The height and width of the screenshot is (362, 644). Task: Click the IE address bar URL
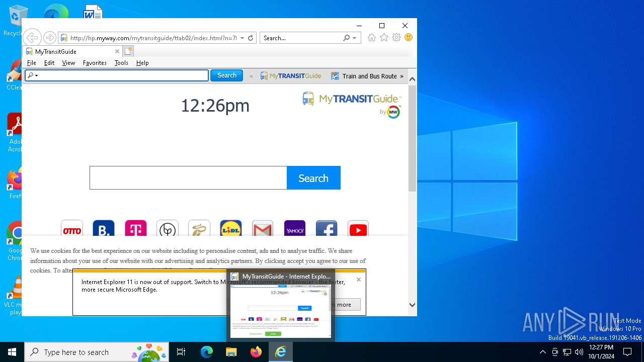pos(153,38)
